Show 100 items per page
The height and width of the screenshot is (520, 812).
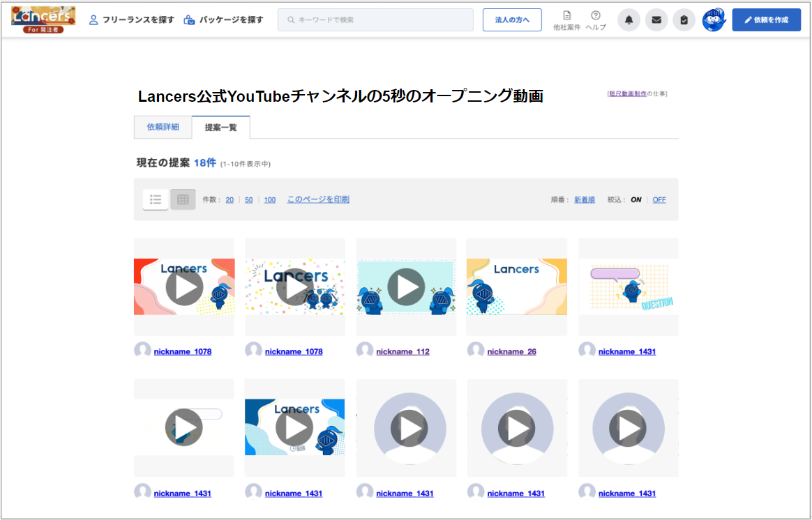(x=270, y=200)
